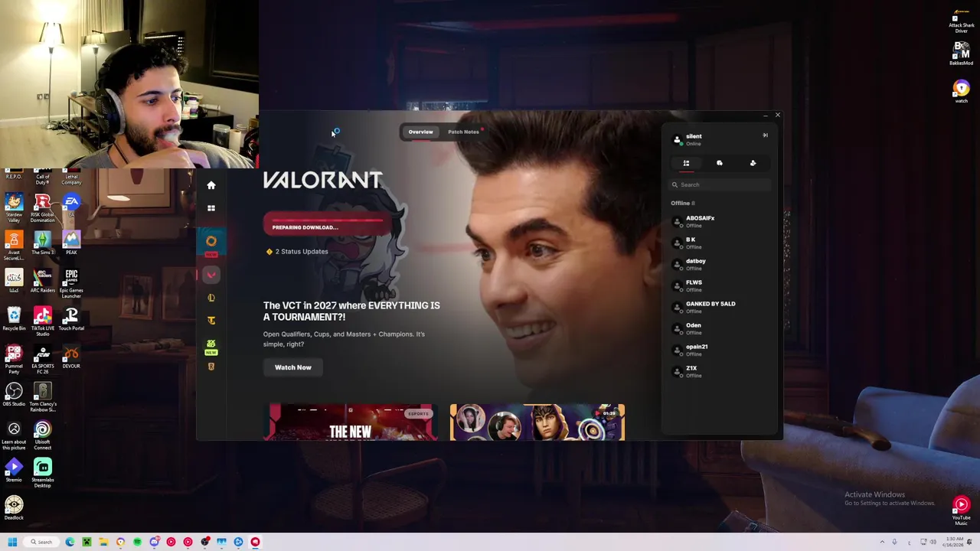Open the 2 Status Updates notice
The width and height of the screenshot is (980, 551).
coord(297,251)
